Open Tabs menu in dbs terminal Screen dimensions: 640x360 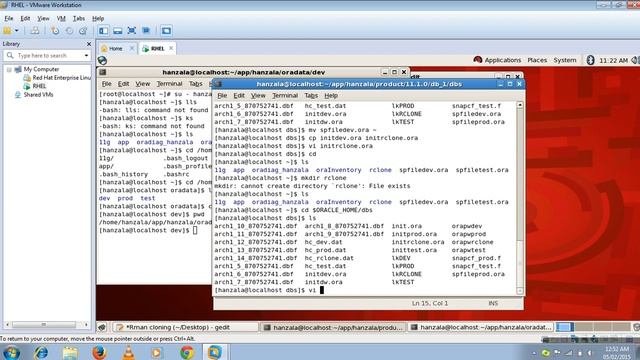pos(311,96)
